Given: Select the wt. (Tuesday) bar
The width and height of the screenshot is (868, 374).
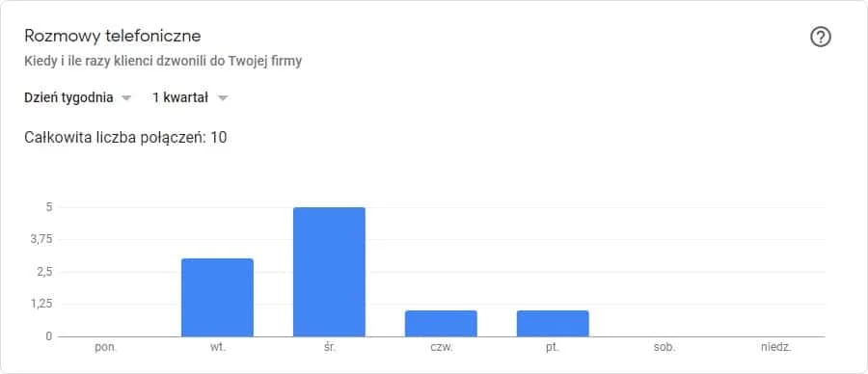Looking at the screenshot, I should tap(218, 297).
